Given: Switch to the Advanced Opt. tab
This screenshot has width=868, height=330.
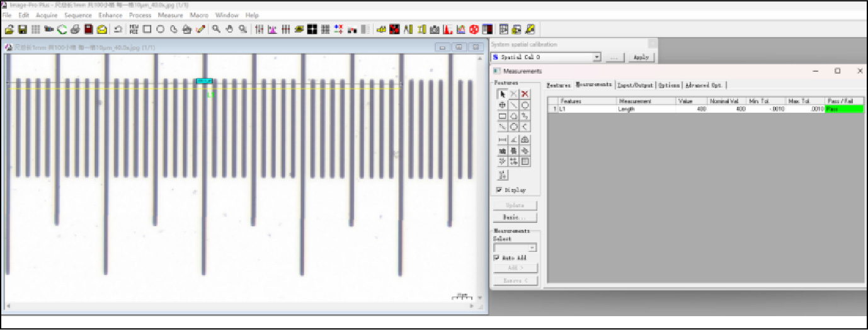Looking at the screenshot, I should point(704,85).
